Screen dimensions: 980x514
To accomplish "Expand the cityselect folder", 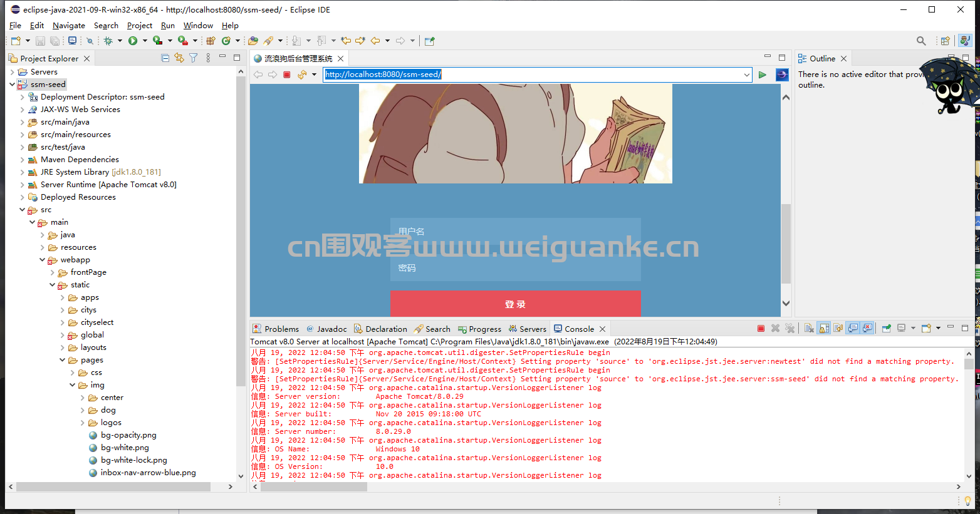I will (x=62, y=322).
